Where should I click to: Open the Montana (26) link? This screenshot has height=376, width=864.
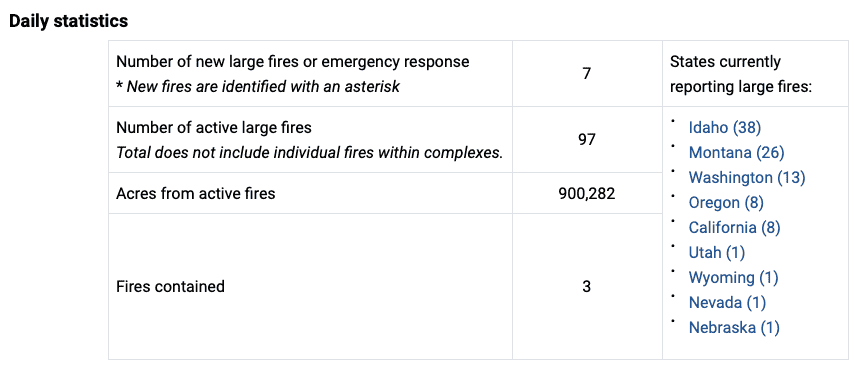[x=736, y=153]
